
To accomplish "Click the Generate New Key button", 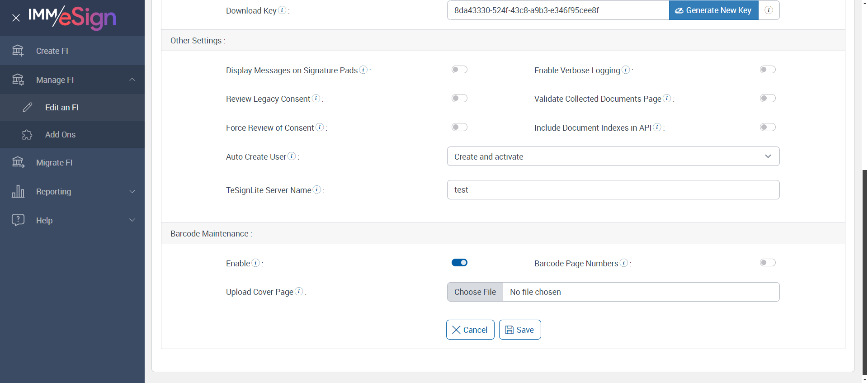I will point(713,10).
